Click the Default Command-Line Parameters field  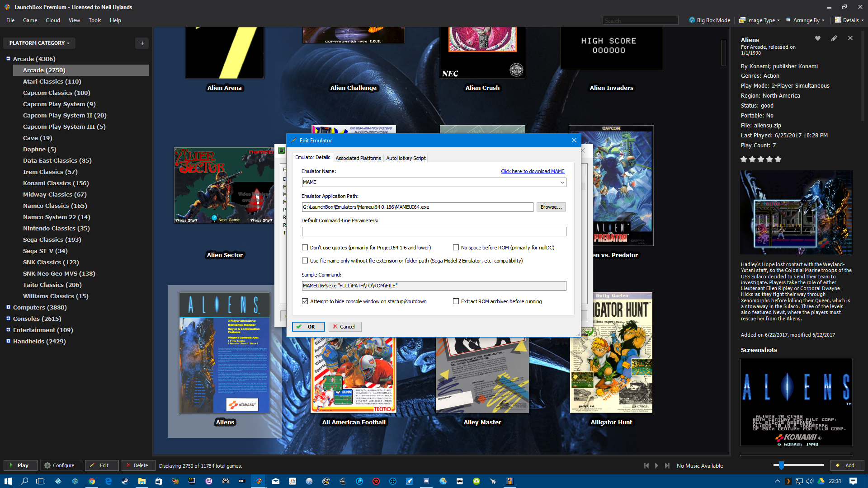(434, 231)
